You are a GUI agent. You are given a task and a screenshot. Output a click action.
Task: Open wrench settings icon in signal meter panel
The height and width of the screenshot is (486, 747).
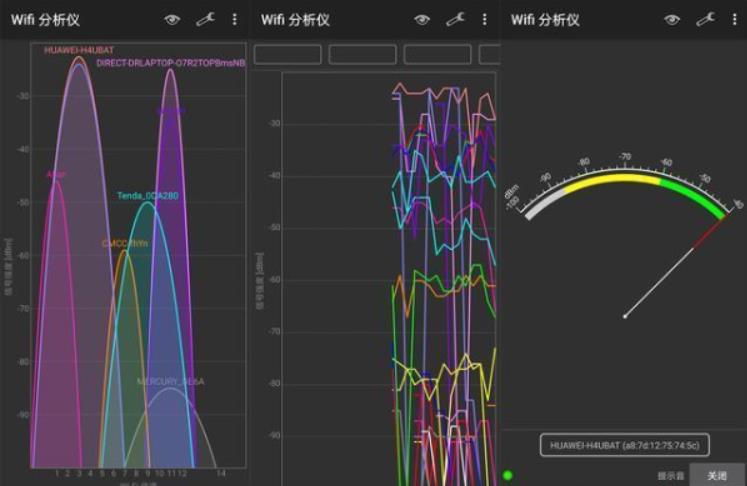(705, 20)
